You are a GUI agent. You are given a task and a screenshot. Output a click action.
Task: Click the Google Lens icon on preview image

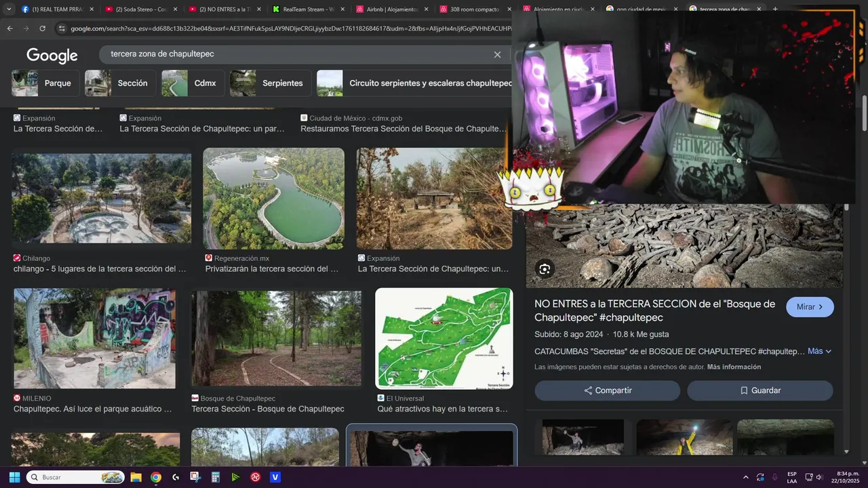click(545, 269)
